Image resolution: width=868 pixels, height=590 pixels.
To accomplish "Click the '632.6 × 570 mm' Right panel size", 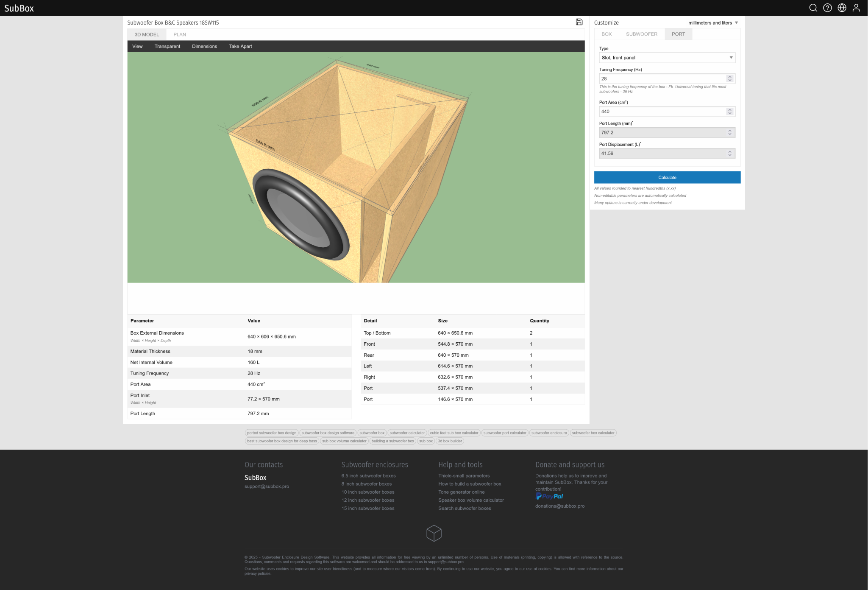I will tap(455, 377).
